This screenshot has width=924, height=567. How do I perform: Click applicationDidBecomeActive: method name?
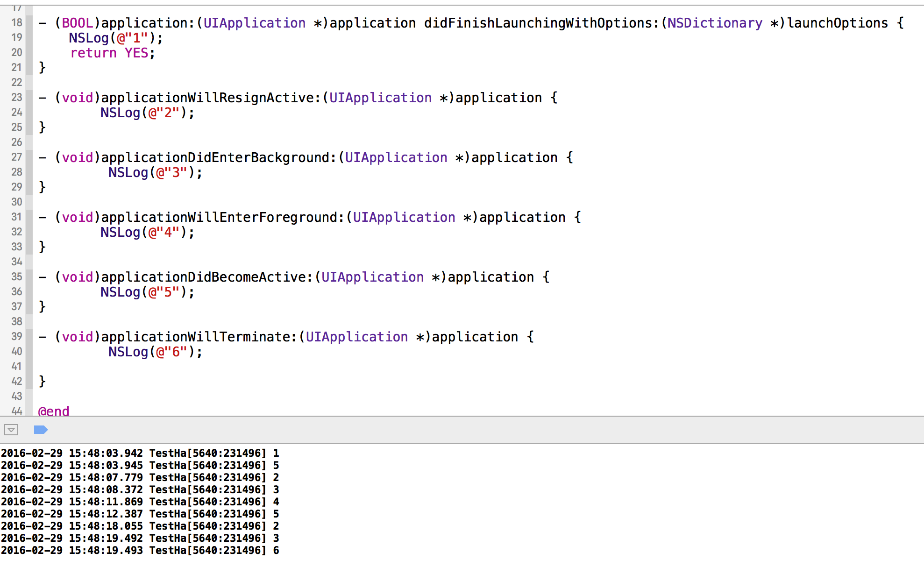pyautogui.click(x=207, y=277)
